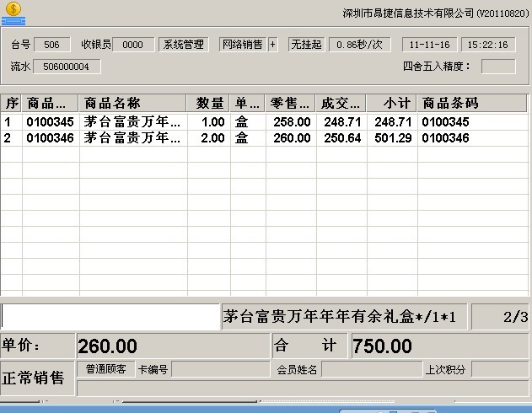This screenshot has height=413, width=532.
Task: Select row 2 product code 0100346
Action: pyautogui.click(x=51, y=138)
